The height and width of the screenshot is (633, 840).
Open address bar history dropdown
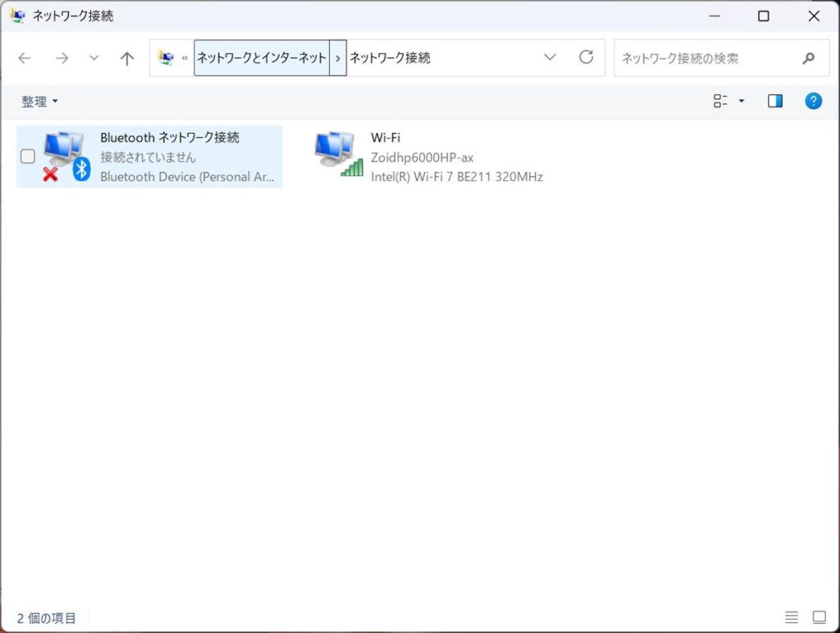tap(550, 57)
